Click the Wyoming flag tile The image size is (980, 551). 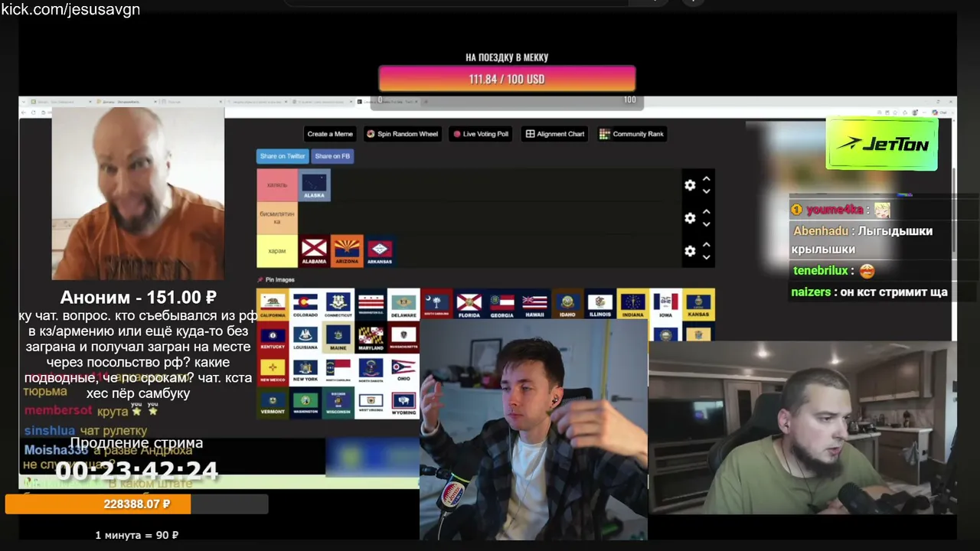pyautogui.click(x=404, y=403)
